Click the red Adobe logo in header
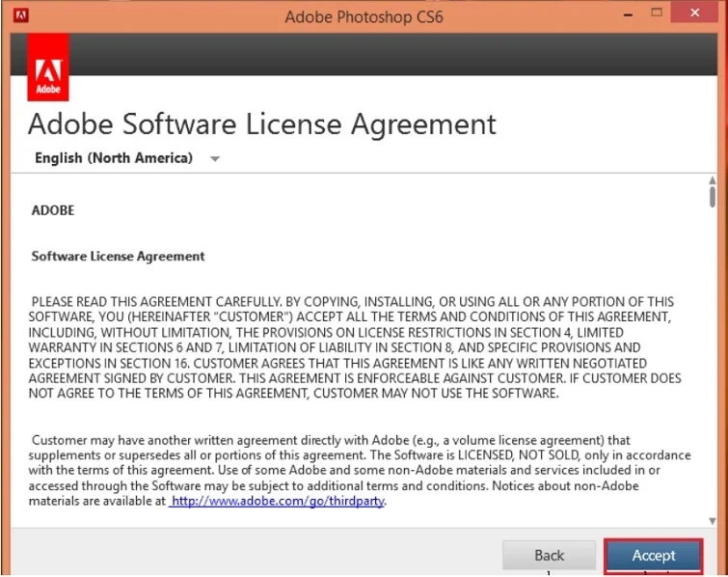The image size is (728, 577). pyautogui.click(x=48, y=68)
